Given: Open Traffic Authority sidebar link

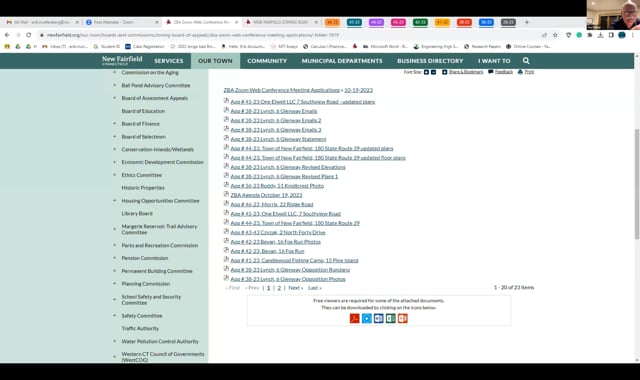Looking at the screenshot, I should click(140, 328).
